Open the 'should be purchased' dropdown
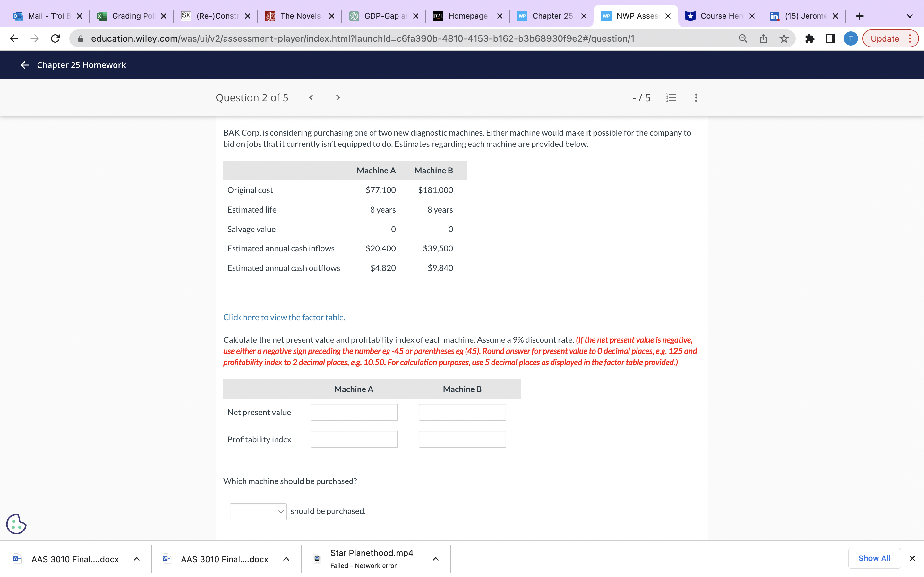 coord(258,511)
